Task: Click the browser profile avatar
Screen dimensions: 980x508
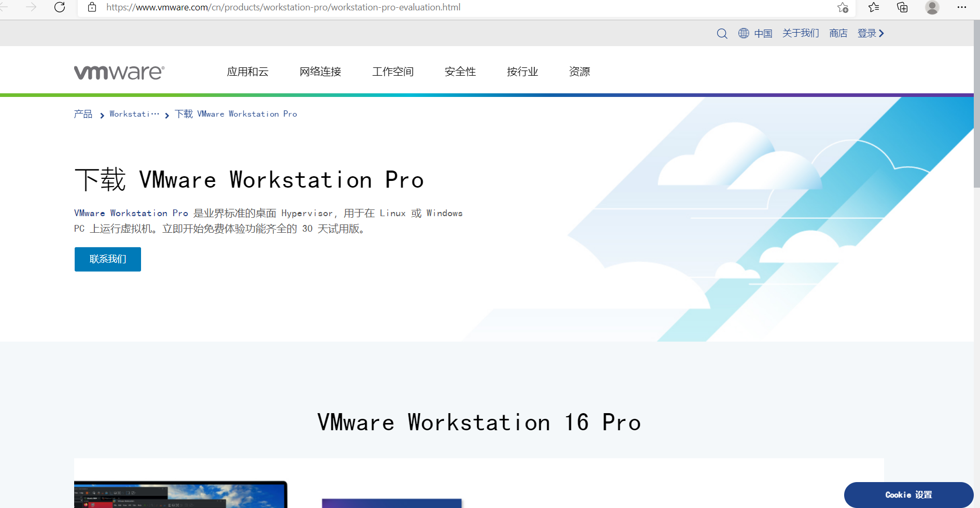Action: tap(932, 7)
